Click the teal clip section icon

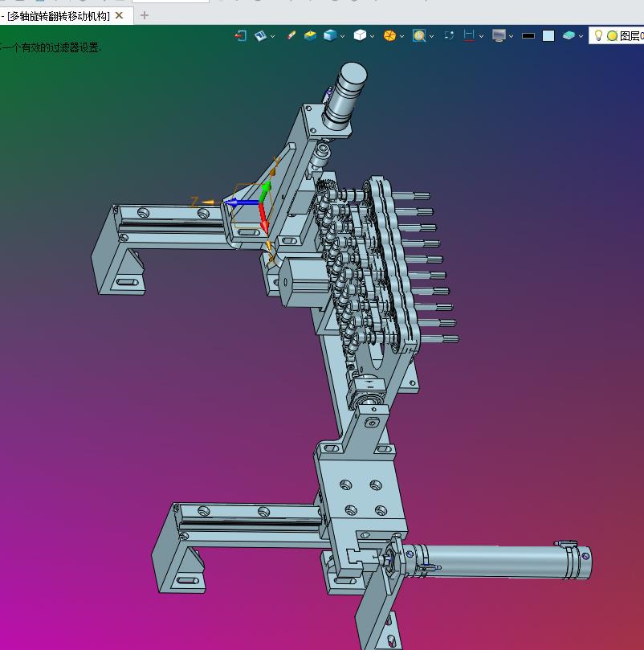[x=569, y=35]
